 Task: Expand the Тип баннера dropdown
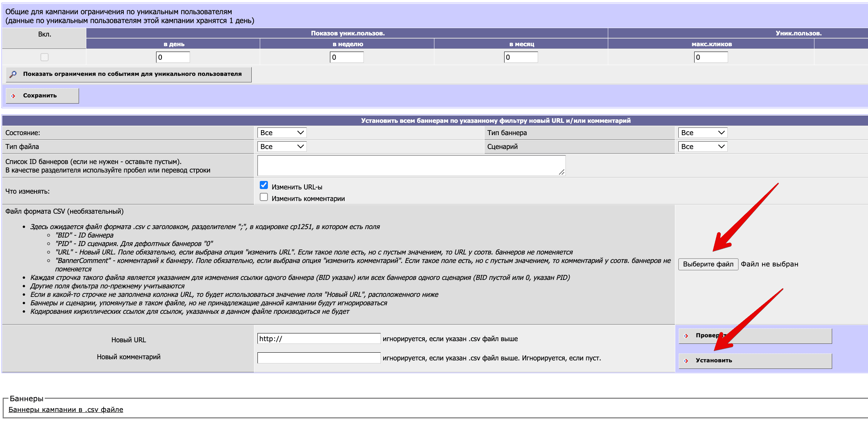[703, 133]
